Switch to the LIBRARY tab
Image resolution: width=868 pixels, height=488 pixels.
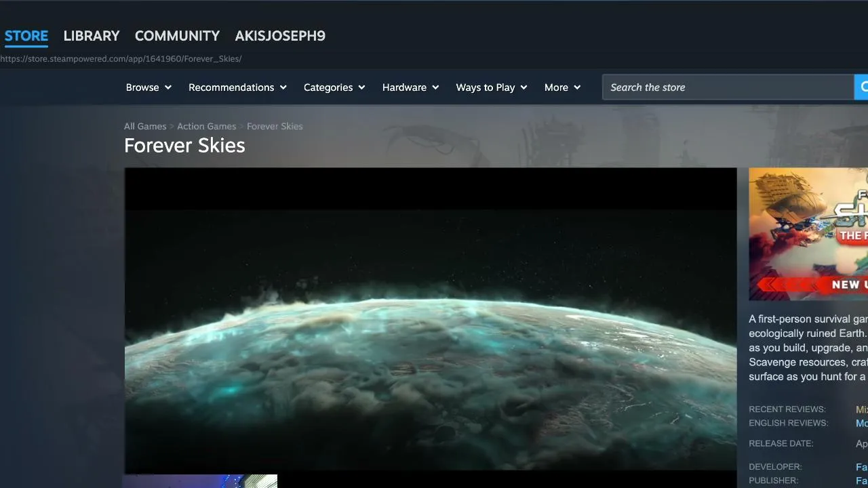click(x=92, y=36)
